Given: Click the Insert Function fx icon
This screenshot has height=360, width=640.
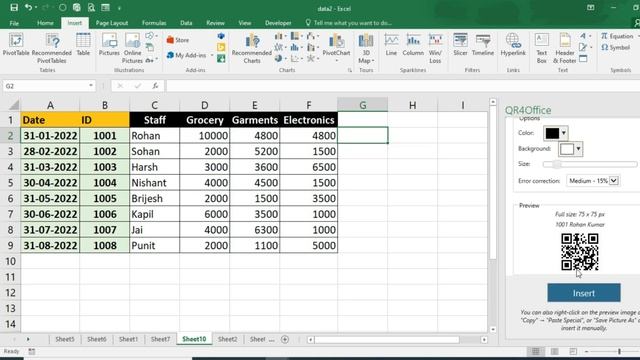Looking at the screenshot, I should tap(155, 86).
